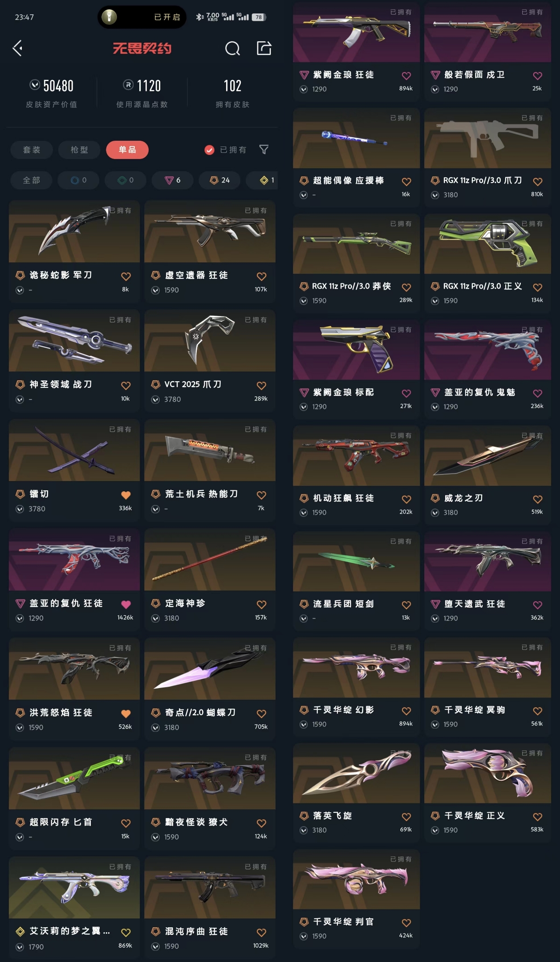The image size is (560, 962).
Task: Switch to the 套装 tab
Action: click(x=32, y=150)
